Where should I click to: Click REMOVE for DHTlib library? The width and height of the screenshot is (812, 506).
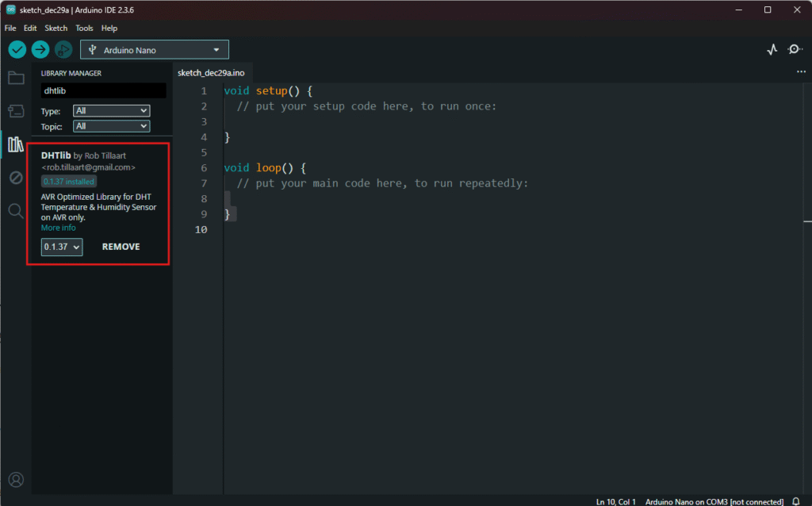(121, 247)
